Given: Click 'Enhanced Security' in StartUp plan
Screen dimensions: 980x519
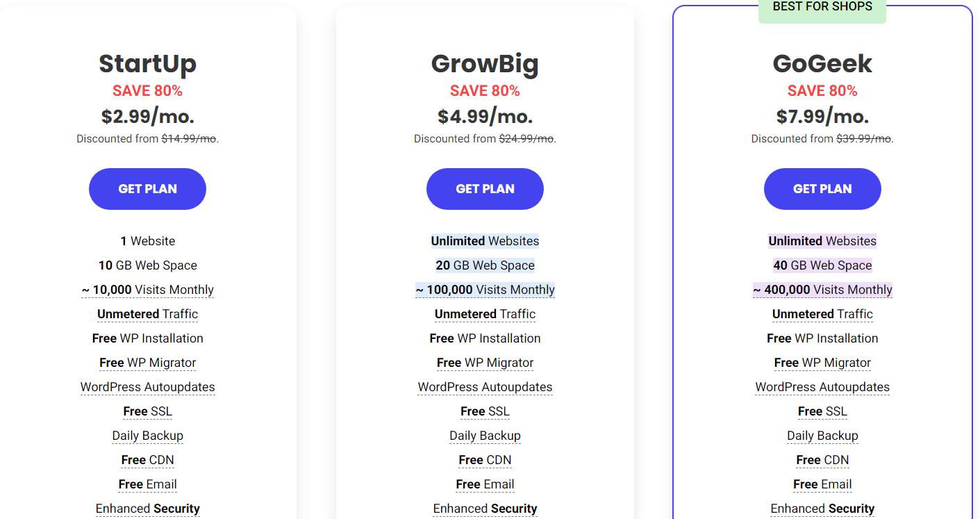Looking at the screenshot, I should (147, 509).
